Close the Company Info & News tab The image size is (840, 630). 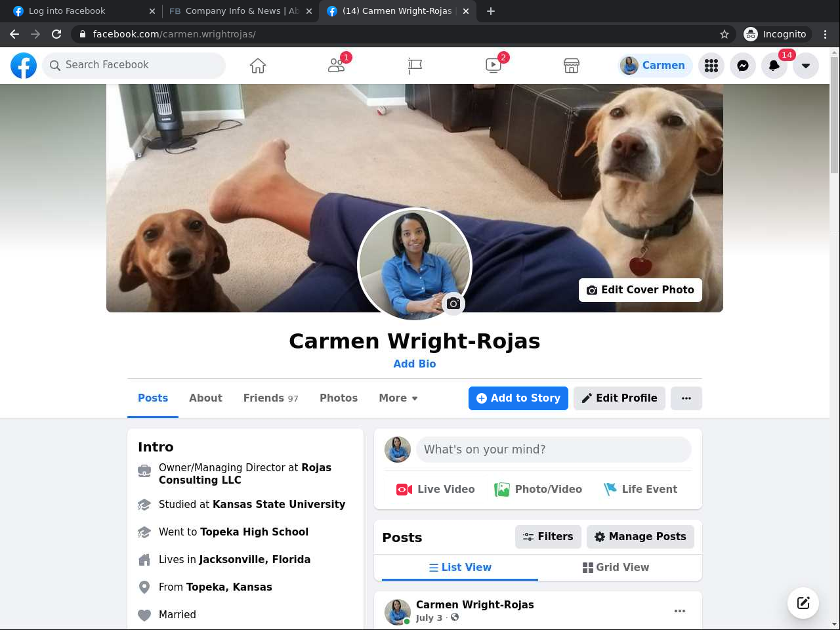coord(309,11)
